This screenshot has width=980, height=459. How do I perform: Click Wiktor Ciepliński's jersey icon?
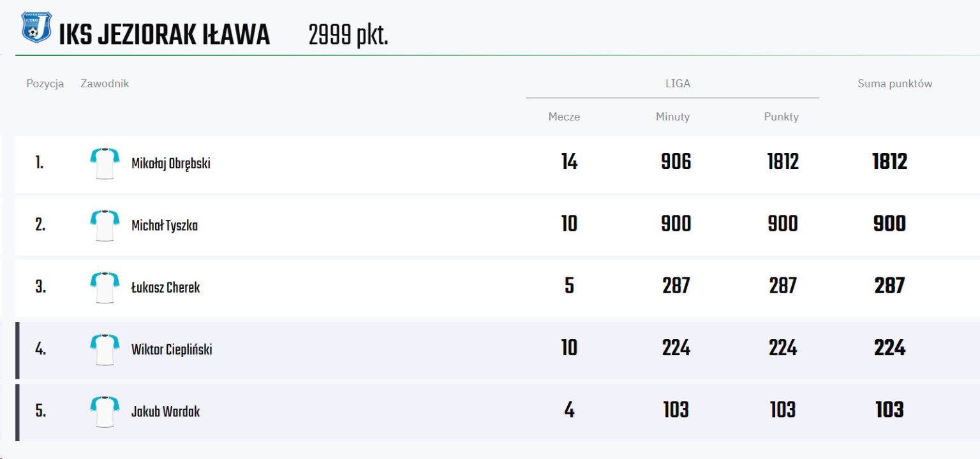tap(105, 349)
